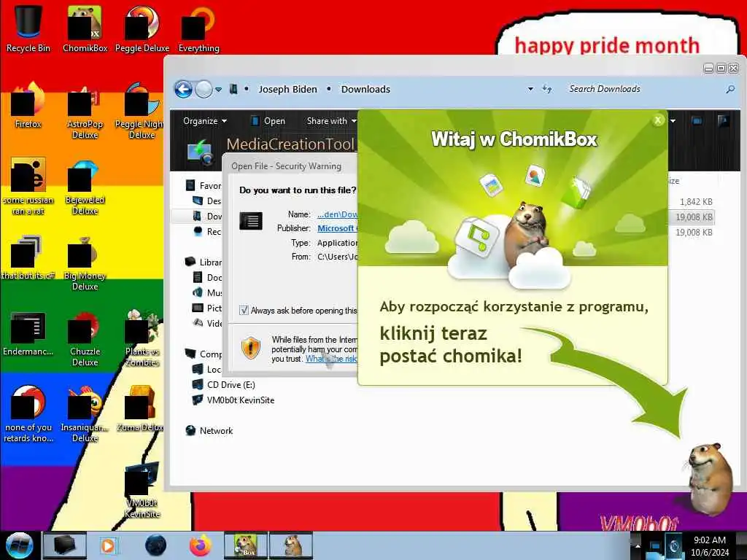Select the file row sized 1,842 KB

(x=692, y=201)
